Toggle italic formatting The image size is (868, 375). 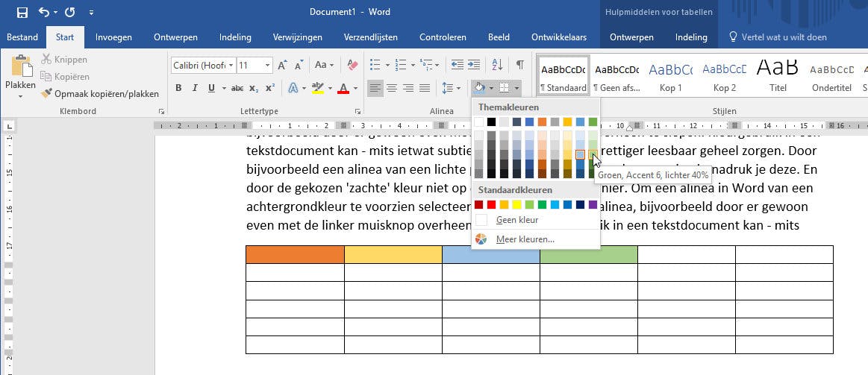click(x=195, y=88)
